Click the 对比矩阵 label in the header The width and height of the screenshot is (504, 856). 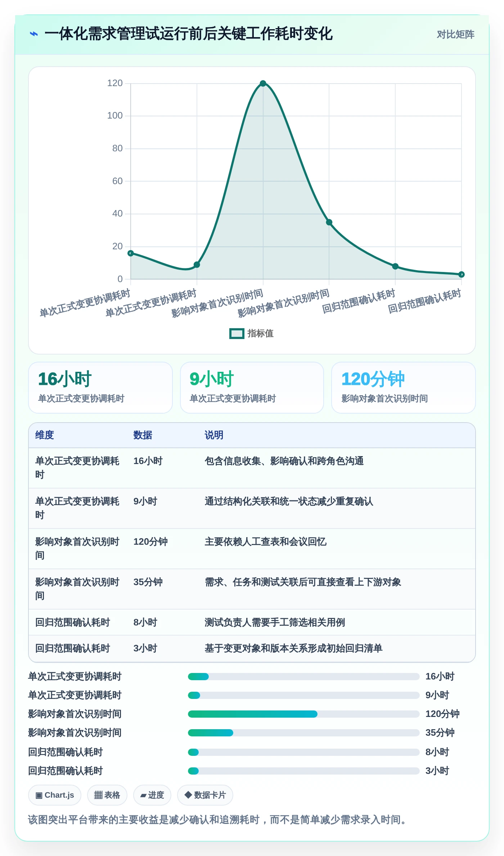tap(455, 34)
